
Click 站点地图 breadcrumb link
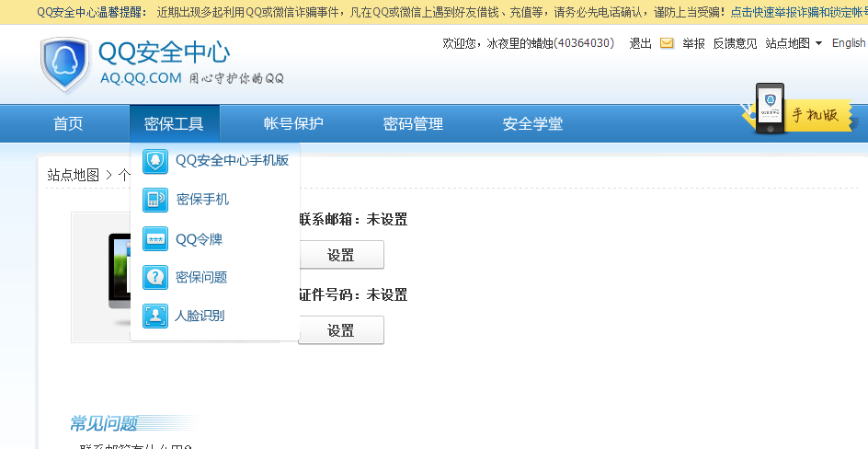tap(73, 175)
